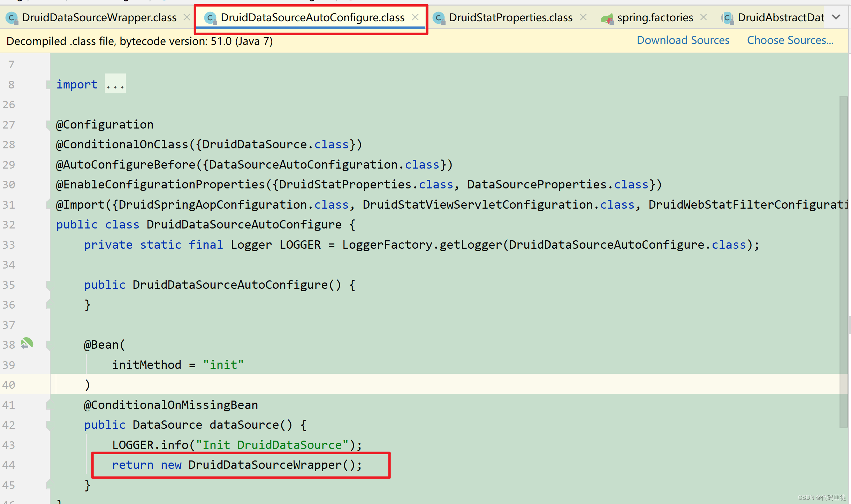
Task: Click 'DruidDataSourceWrapper()' in return statement
Action: pyautogui.click(x=272, y=465)
